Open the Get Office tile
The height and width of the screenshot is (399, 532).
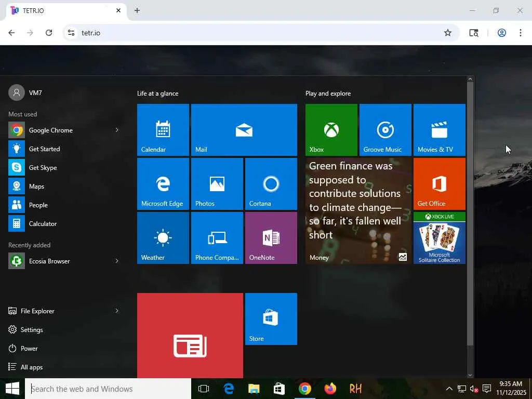point(440,183)
